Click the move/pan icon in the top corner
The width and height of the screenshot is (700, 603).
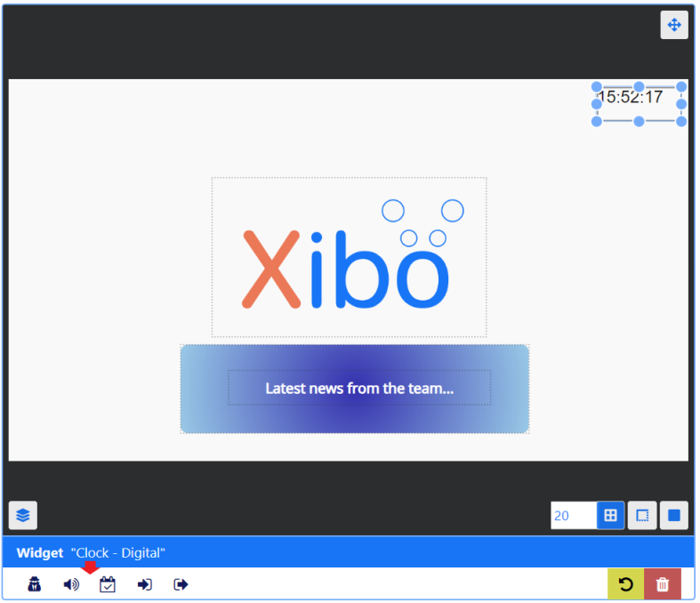673,25
